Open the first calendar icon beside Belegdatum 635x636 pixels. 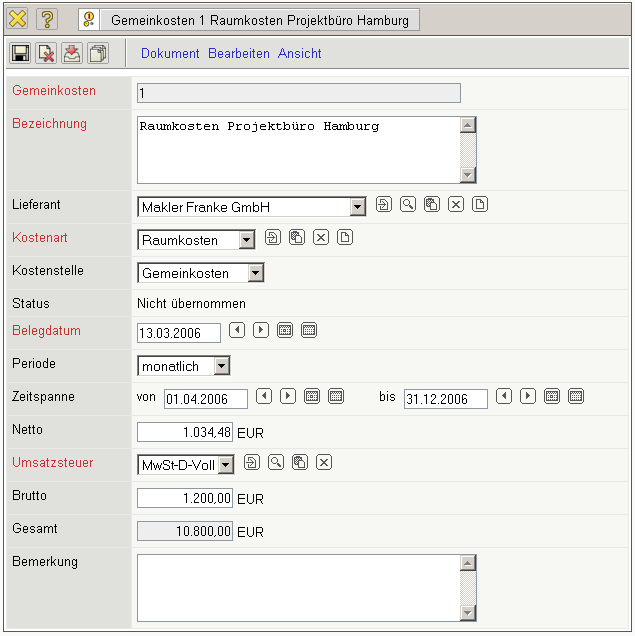(x=285, y=330)
